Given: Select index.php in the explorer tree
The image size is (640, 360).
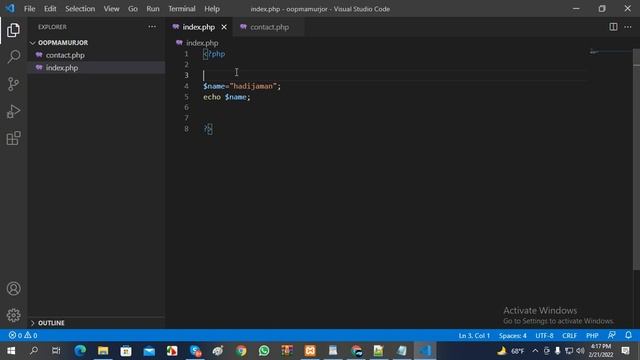Looking at the screenshot, I should pos(62,68).
